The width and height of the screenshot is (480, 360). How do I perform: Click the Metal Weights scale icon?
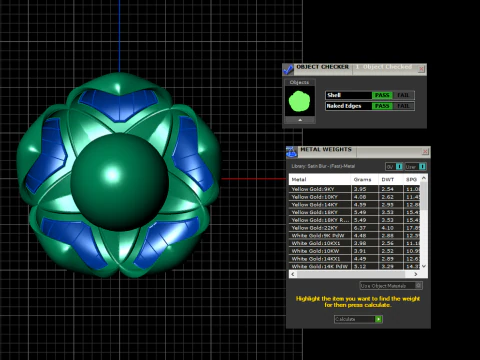[x=292, y=152]
